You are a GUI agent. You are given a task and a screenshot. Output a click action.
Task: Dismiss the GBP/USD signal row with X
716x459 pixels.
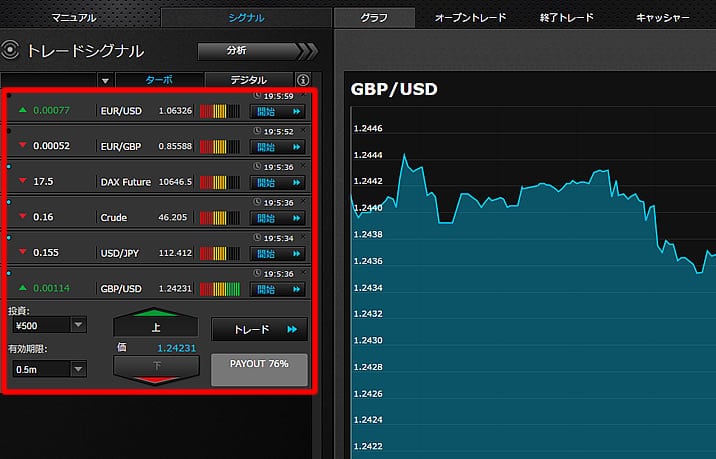304,272
